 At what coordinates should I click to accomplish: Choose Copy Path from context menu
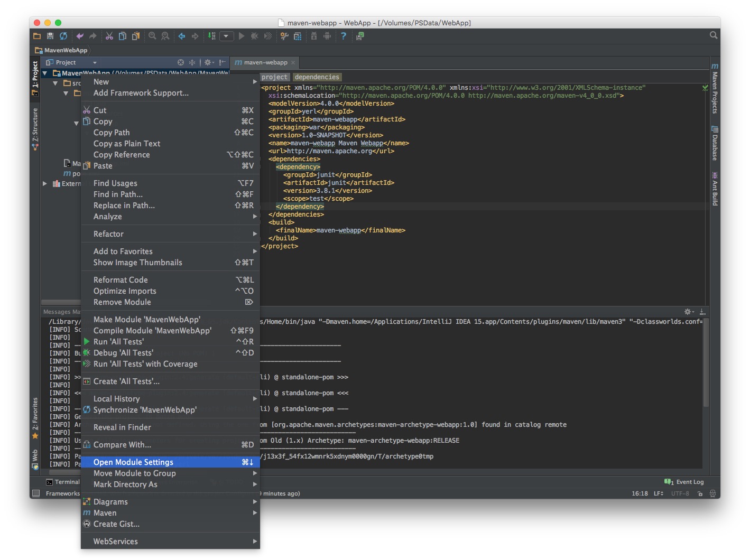click(x=170, y=133)
